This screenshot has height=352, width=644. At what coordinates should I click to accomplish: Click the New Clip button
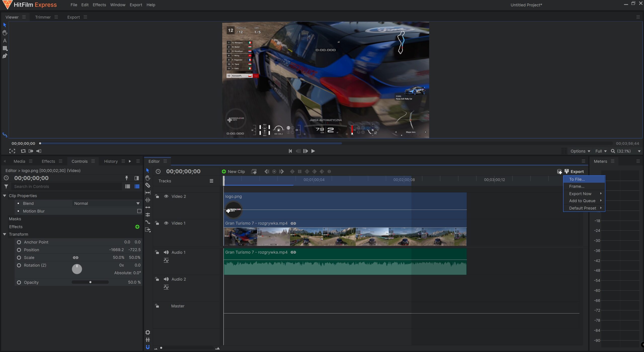(x=233, y=172)
